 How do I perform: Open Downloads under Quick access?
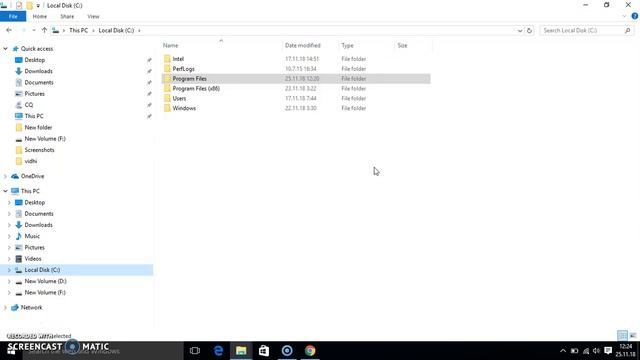point(38,71)
